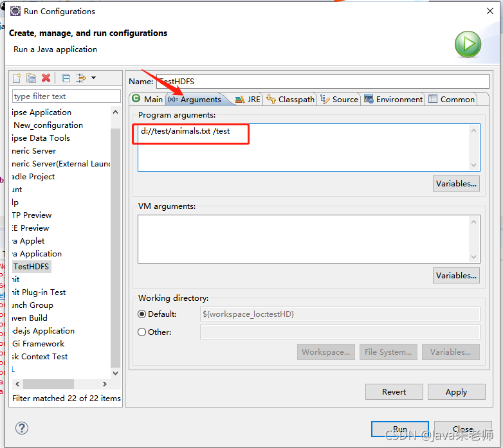The width and height of the screenshot is (503, 448).
Task: Close the Run Configurations dialog with X
Action: (490, 11)
